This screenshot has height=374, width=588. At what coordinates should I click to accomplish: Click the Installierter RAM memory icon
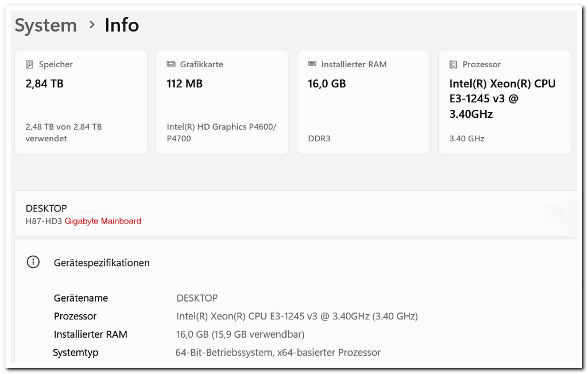click(312, 64)
